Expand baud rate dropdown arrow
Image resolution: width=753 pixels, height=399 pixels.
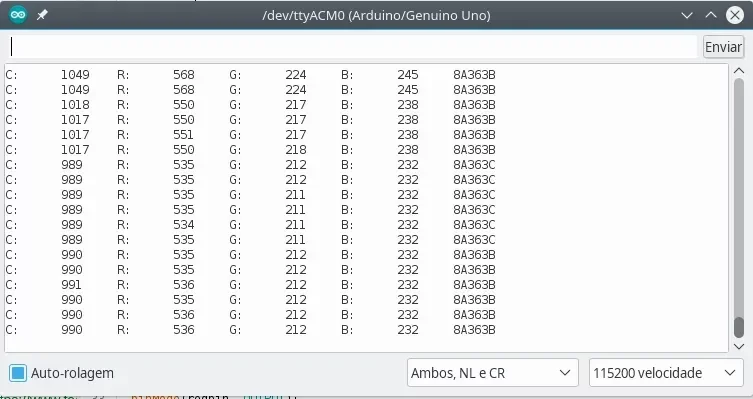click(x=730, y=373)
